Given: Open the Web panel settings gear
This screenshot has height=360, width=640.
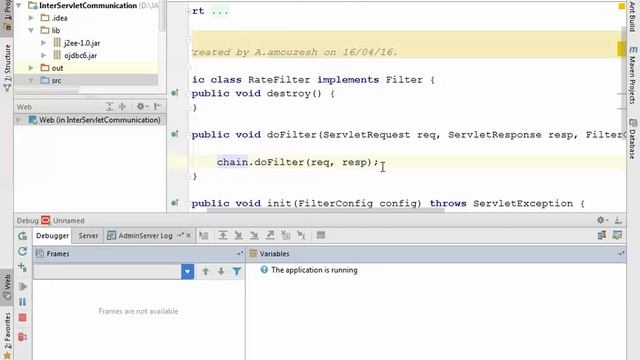Looking at the screenshot, I should coord(141,107).
